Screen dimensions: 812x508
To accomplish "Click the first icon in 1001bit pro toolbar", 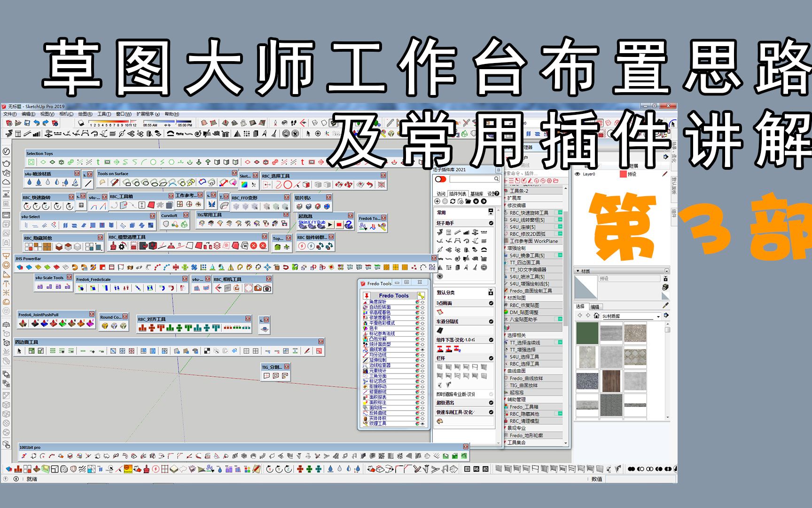I will point(23,456).
